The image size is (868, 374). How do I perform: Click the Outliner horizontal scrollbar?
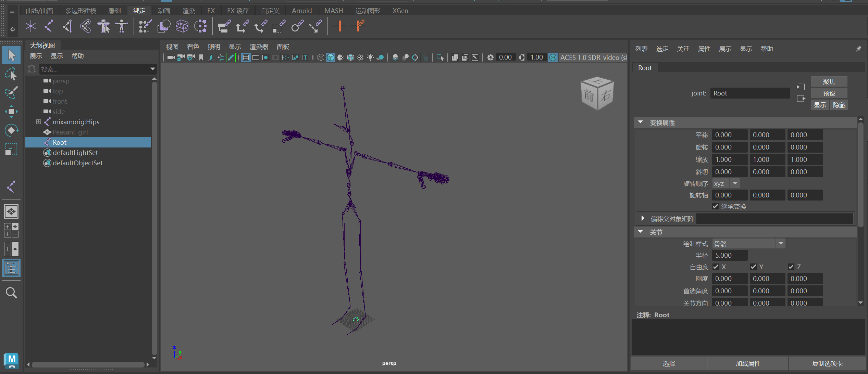click(x=88, y=365)
